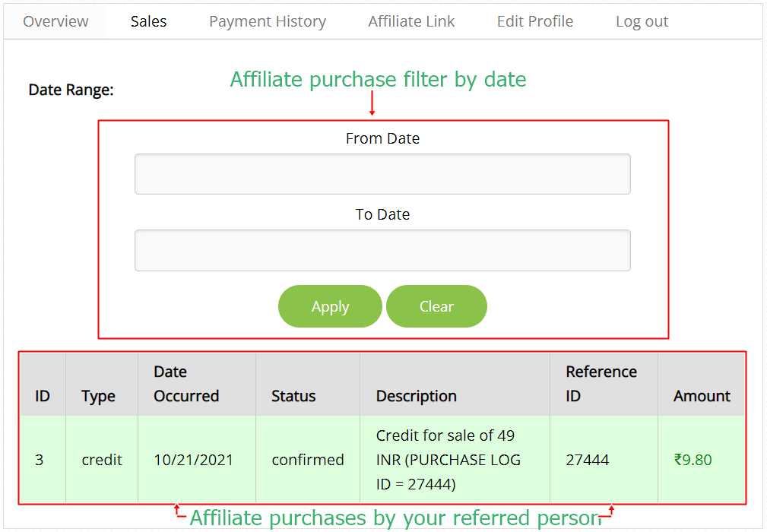Click the ID column header
This screenshot has width=767, height=532.
(43, 396)
